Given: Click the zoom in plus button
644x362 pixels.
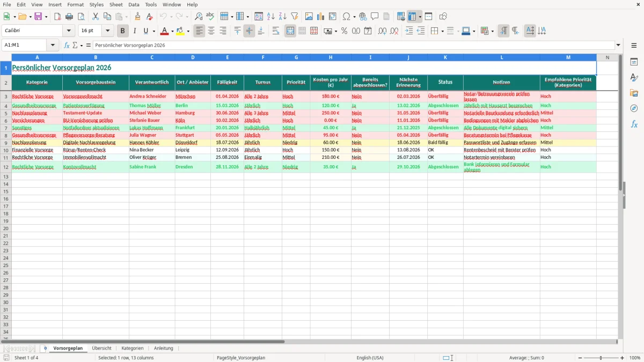Looking at the screenshot, I should (x=623, y=358).
